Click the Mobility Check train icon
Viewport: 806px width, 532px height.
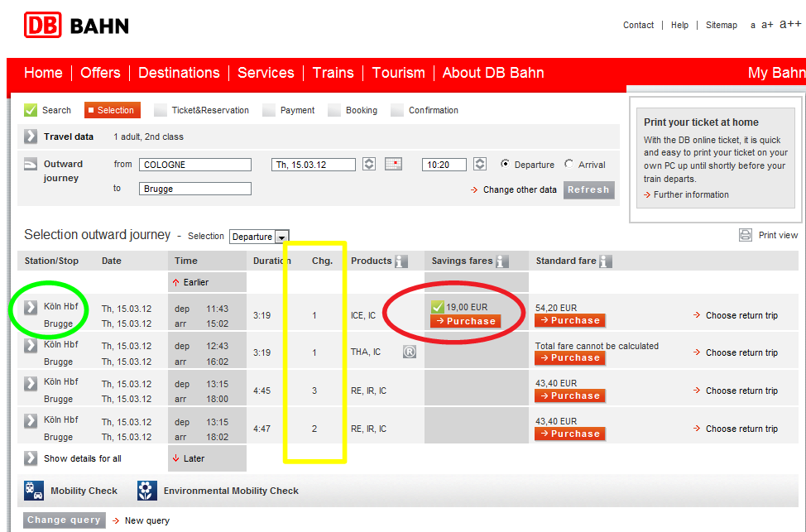click(34, 491)
